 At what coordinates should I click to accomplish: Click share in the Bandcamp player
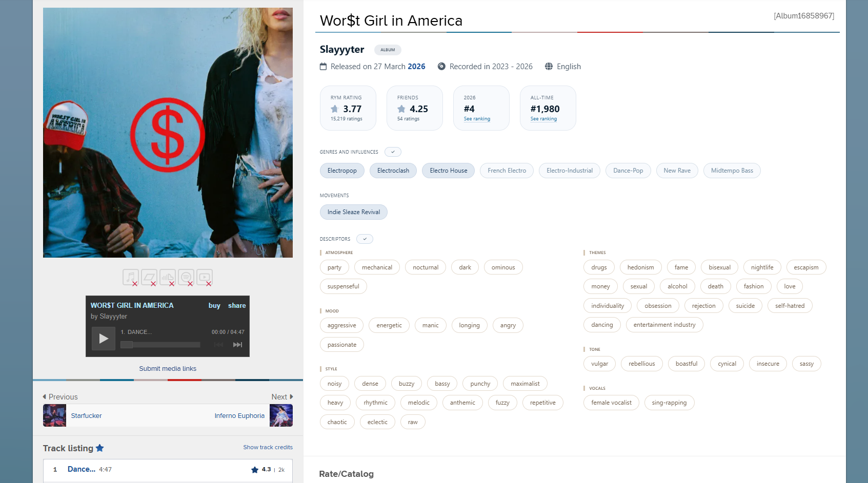pyautogui.click(x=237, y=305)
